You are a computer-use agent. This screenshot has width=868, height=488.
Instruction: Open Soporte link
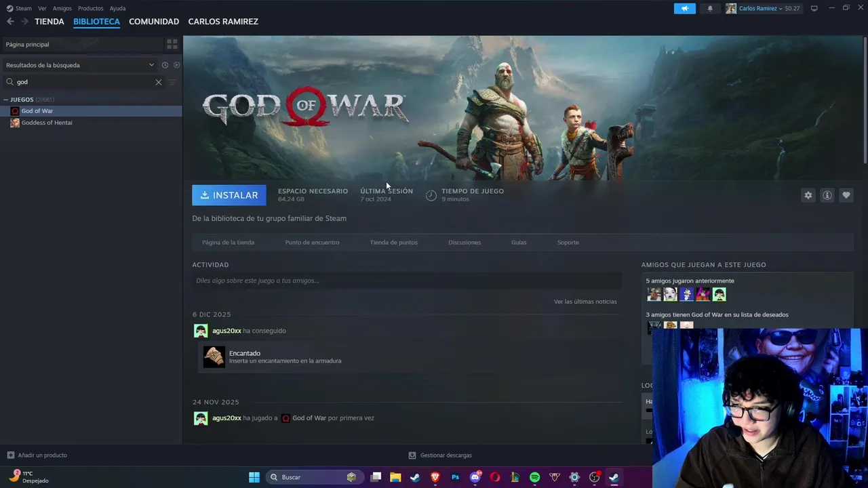pyautogui.click(x=568, y=243)
